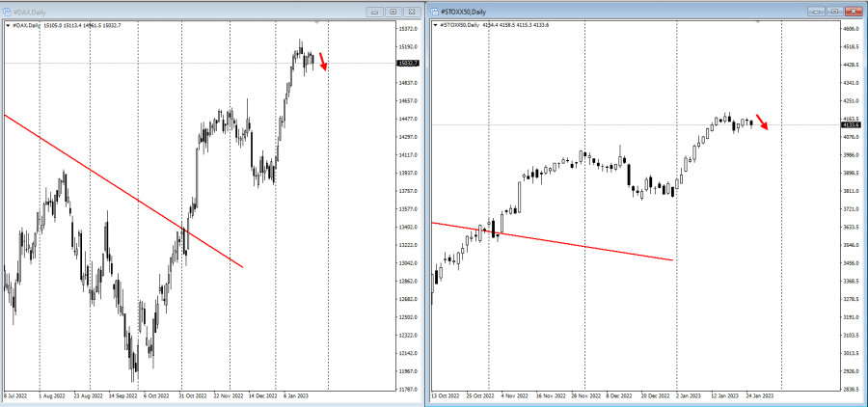Click the STOXX50 OHLC header text line
This screenshot has width=868, height=407.
[x=495, y=25]
